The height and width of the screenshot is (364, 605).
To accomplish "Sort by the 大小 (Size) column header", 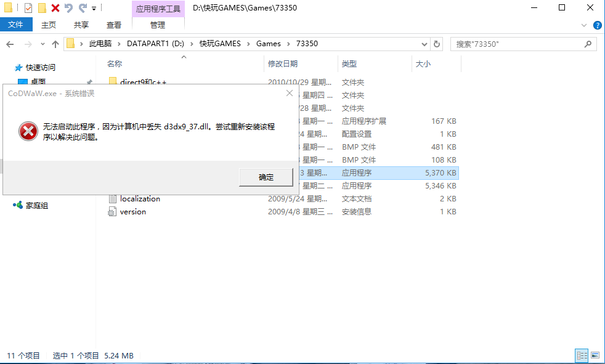I will coord(423,64).
